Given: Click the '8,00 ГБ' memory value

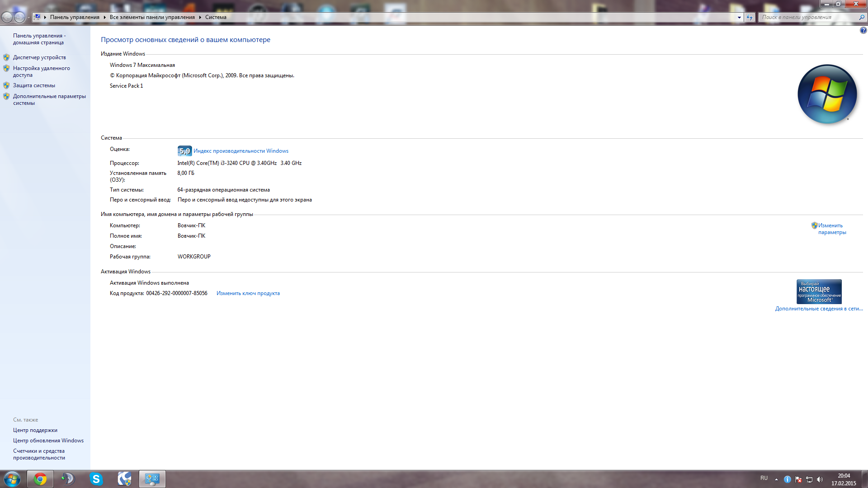Looking at the screenshot, I should tap(186, 173).
